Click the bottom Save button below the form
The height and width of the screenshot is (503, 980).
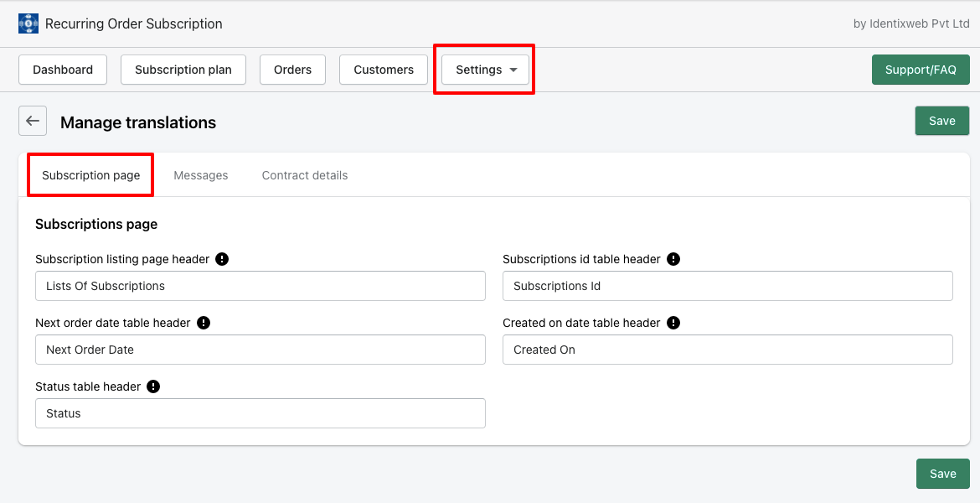point(942,474)
